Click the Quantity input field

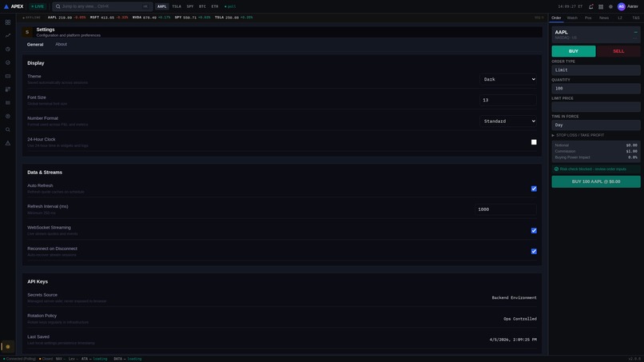tap(596, 89)
